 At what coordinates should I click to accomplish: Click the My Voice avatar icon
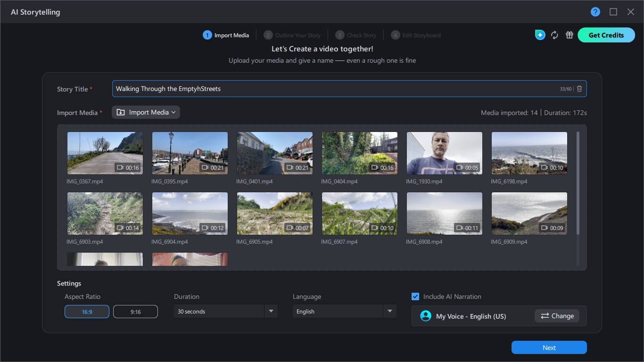[x=426, y=316]
